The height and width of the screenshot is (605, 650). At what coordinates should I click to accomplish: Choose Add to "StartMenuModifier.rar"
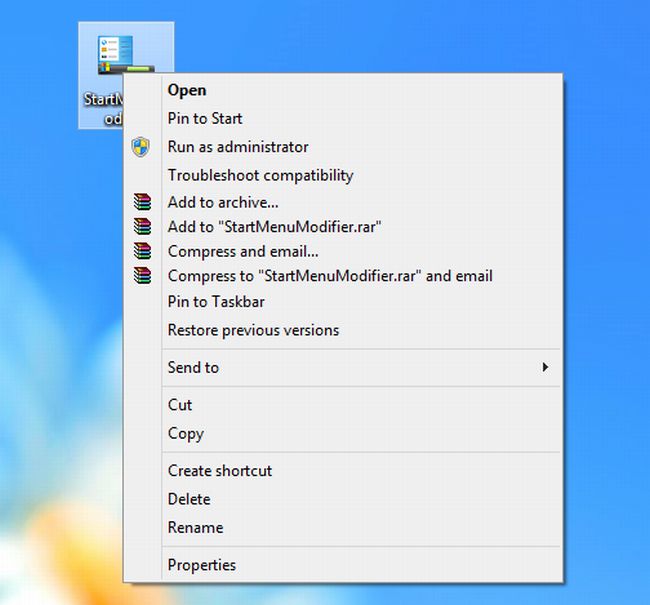(343, 227)
